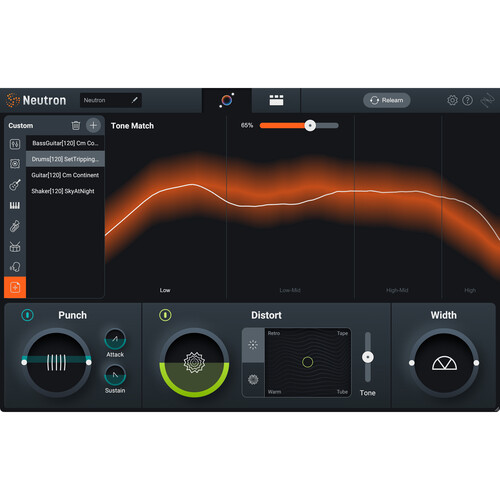The image size is (500, 500).
Task: Toggle the Distort module power button
Action: (165, 315)
